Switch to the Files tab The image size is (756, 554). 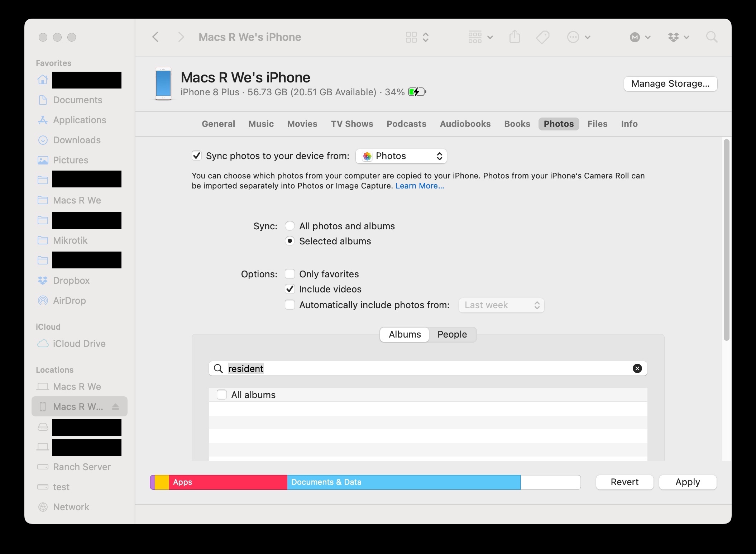click(x=597, y=124)
